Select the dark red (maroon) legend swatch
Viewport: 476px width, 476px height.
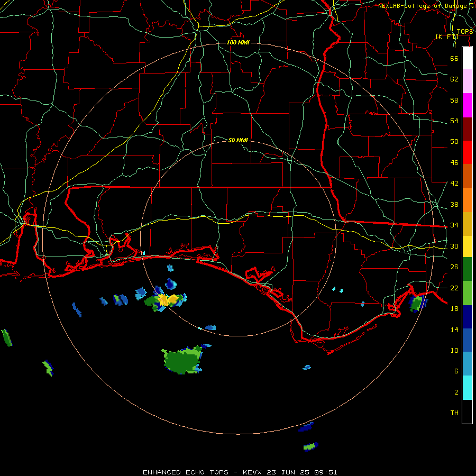coord(467,129)
